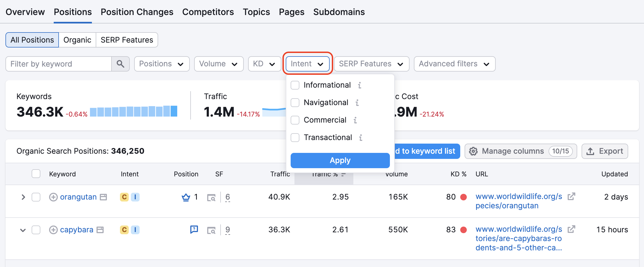Click the info icon next to Informational
This screenshot has width=644, height=267.
(360, 85)
